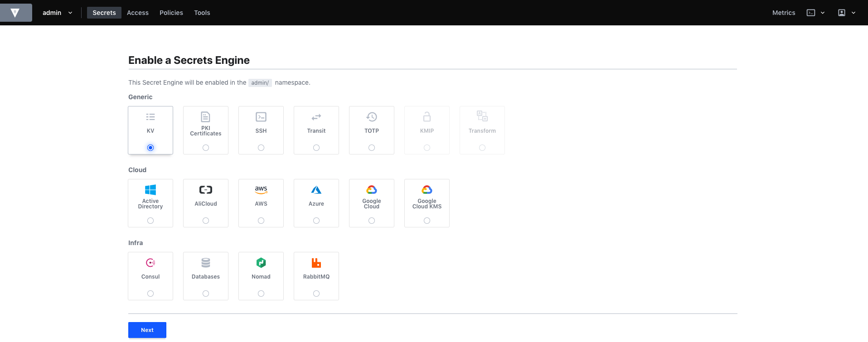The image size is (868, 342).
Task: Select the KV radio button
Action: click(x=150, y=148)
